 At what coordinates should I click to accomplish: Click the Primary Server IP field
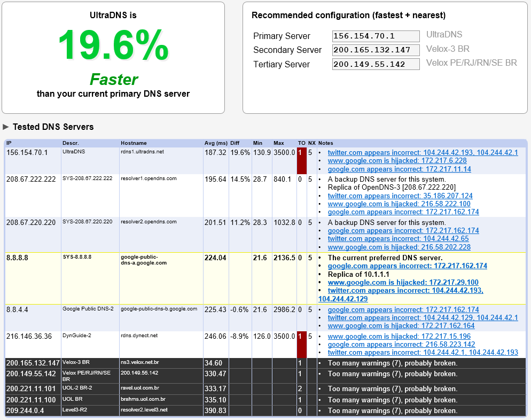(376, 36)
